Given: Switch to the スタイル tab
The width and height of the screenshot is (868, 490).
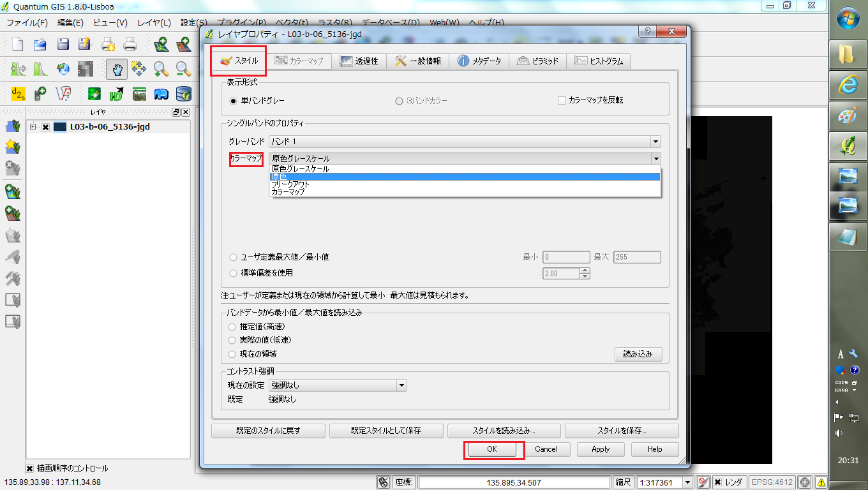Looking at the screenshot, I should 239,61.
